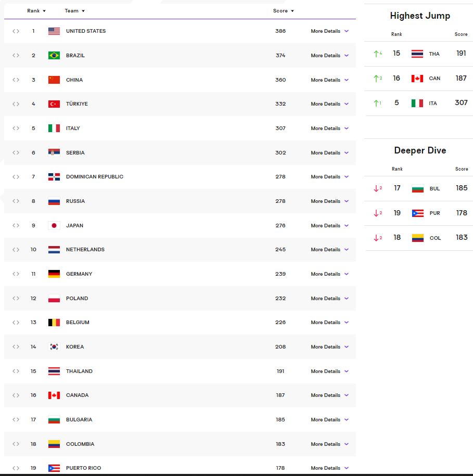The width and height of the screenshot is (473, 476).
Task: Sort the table by Score column
Action: [x=284, y=11]
